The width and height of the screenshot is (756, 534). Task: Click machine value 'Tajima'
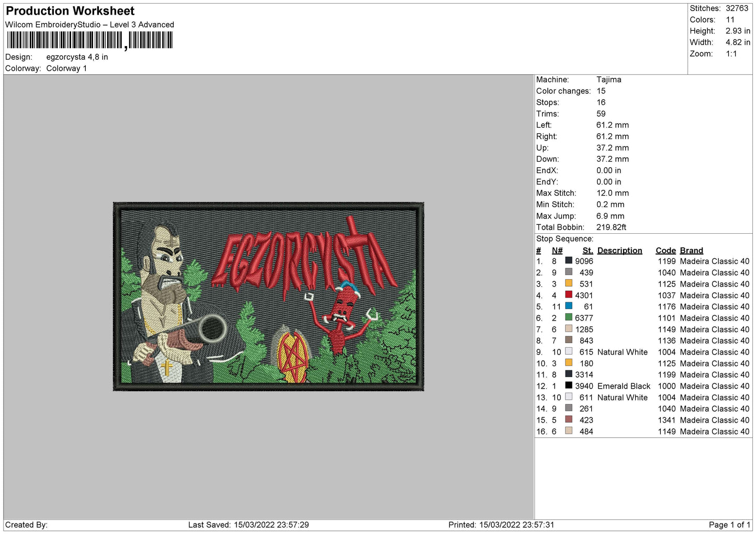click(609, 79)
